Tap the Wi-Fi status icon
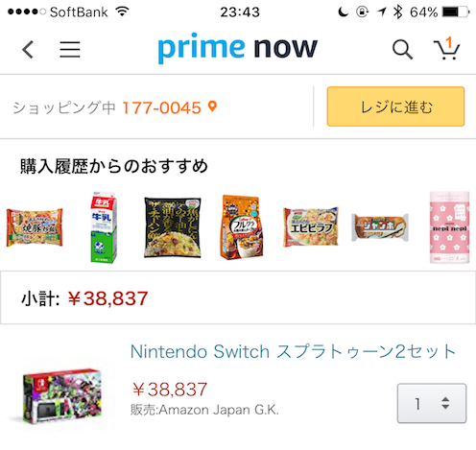The height and width of the screenshot is (450, 476). [x=122, y=12]
